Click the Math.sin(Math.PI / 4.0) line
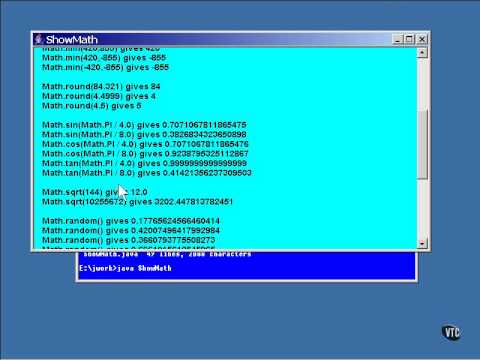The width and height of the screenshot is (480, 360). (x=144, y=125)
